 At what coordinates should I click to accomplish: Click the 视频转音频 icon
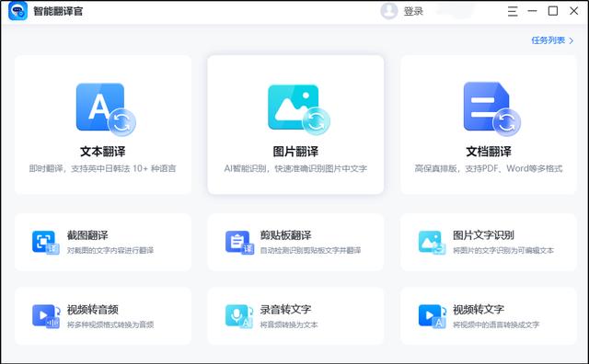pos(46,316)
